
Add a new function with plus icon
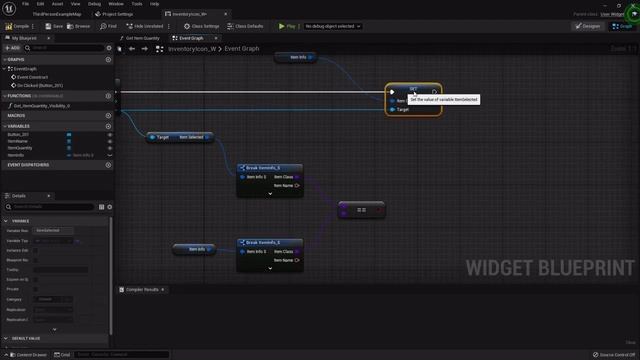point(108,96)
